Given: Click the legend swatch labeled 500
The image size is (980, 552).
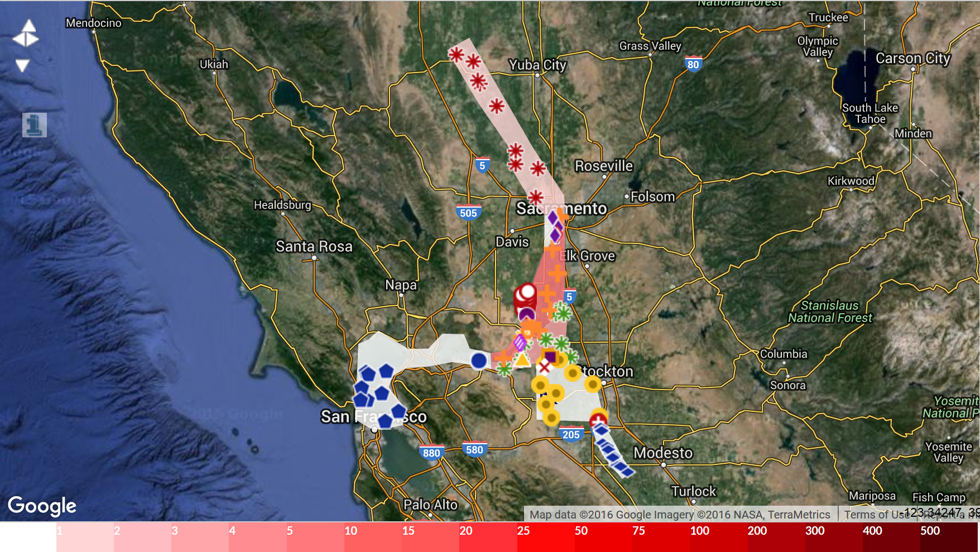Looking at the screenshot, I should 949,537.
